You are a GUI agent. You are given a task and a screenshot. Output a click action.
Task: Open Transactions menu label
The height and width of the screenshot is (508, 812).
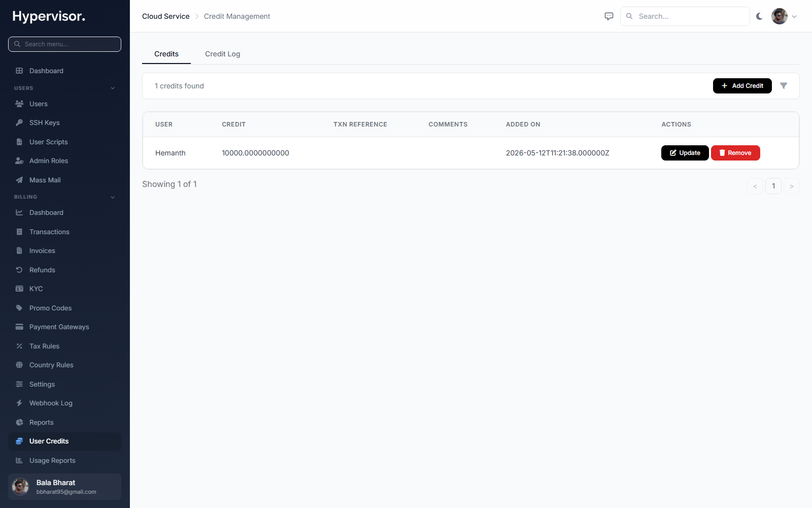pos(49,232)
